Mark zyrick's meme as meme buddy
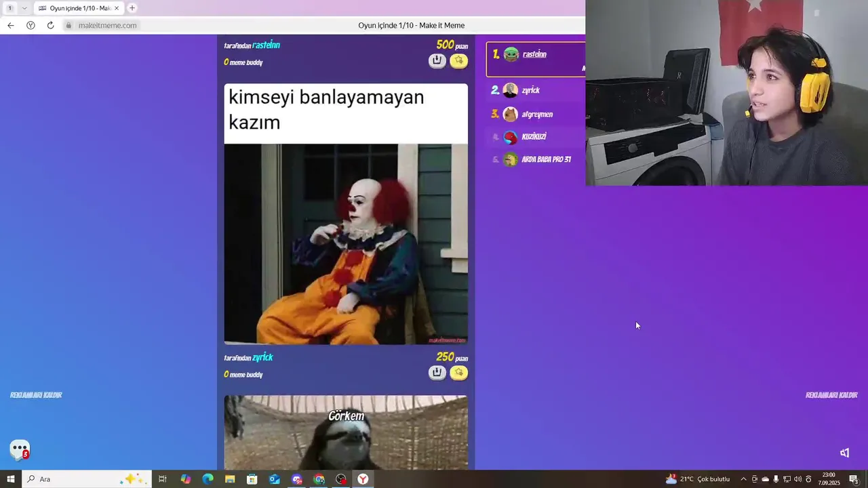The width and height of the screenshot is (868, 488). click(x=459, y=372)
